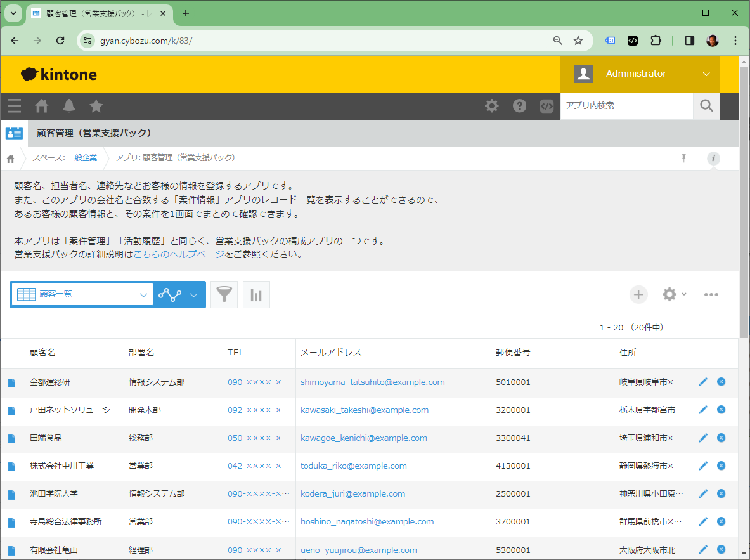Open the bar chart aggregate icon
Image resolution: width=750 pixels, height=560 pixels.
click(x=256, y=295)
